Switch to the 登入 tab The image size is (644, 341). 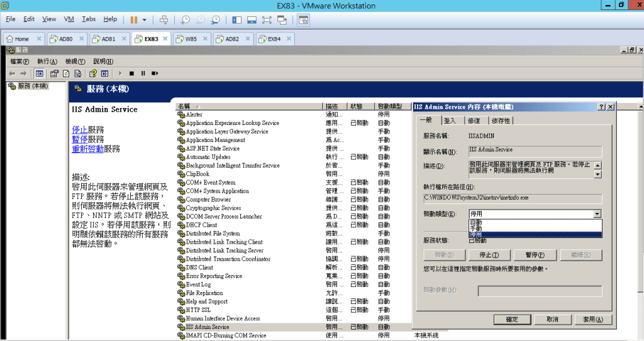450,121
